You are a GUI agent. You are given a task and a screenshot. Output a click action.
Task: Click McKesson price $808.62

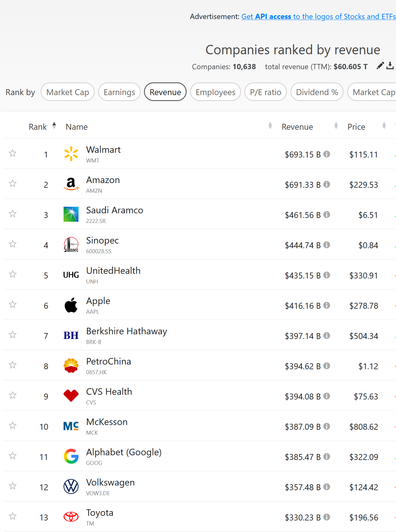tap(364, 427)
